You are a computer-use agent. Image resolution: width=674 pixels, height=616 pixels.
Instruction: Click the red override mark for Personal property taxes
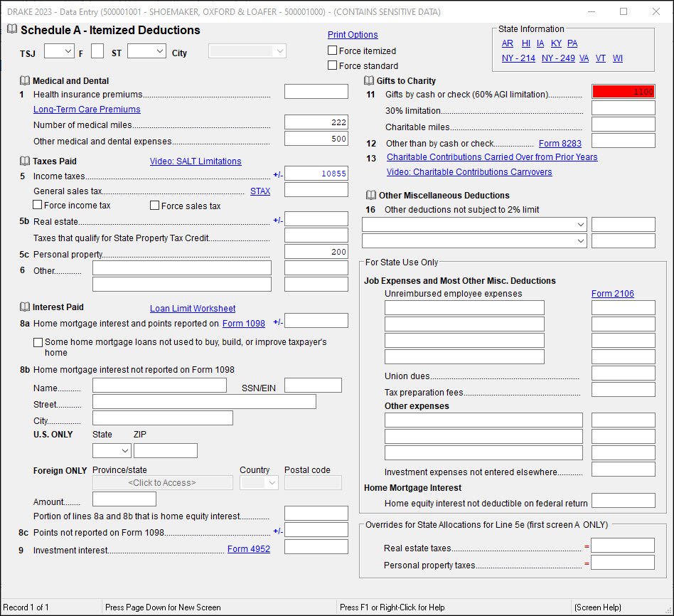[x=587, y=563]
